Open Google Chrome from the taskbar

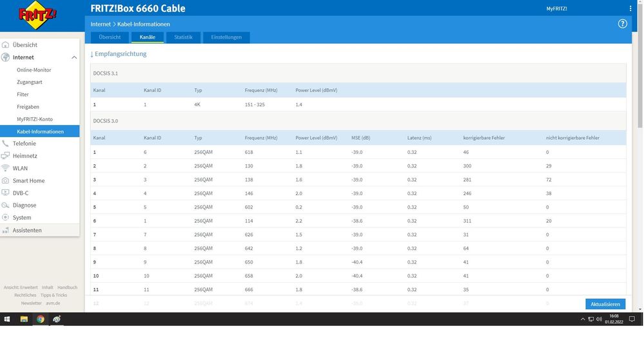coord(40,319)
